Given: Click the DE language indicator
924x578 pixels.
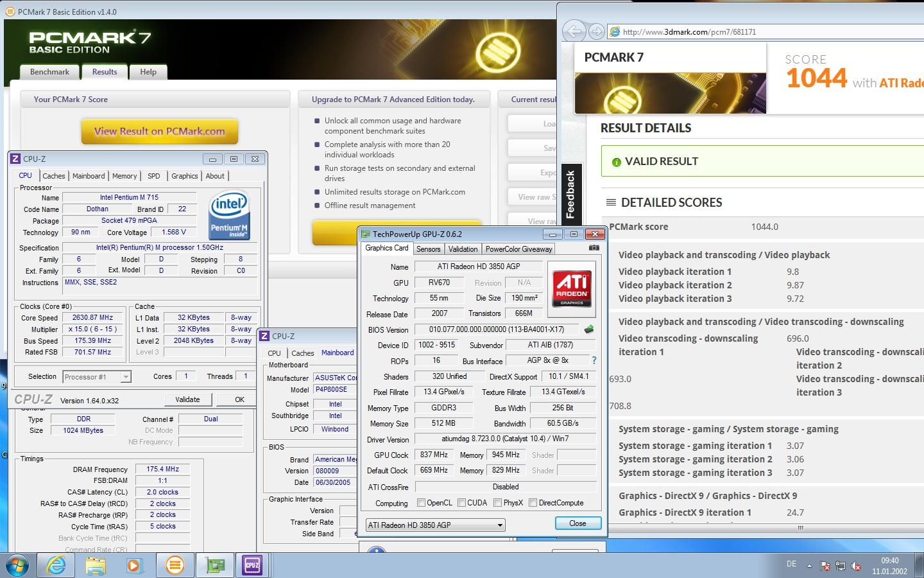Looking at the screenshot, I should 791,564.
